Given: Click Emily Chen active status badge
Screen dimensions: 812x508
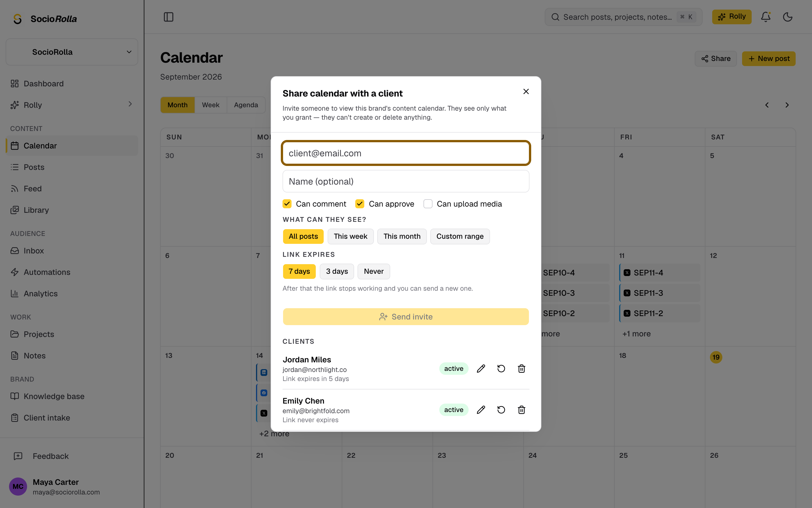Looking at the screenshot, I should click(x=454, y=410).
